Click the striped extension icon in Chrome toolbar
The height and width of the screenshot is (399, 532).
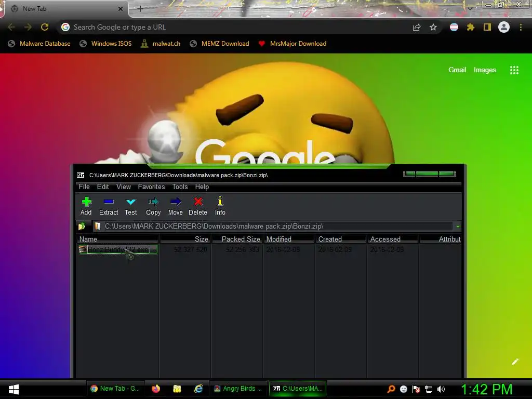coord(454,27)
